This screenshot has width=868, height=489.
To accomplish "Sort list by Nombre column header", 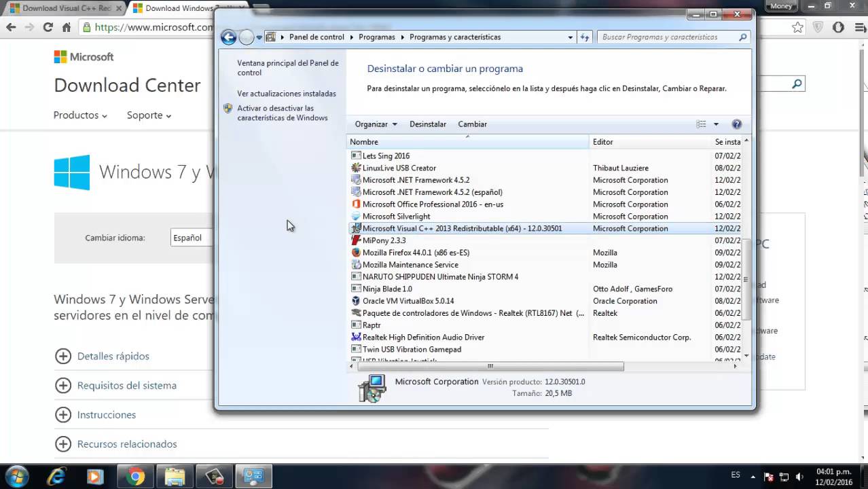I will point(468,142).
